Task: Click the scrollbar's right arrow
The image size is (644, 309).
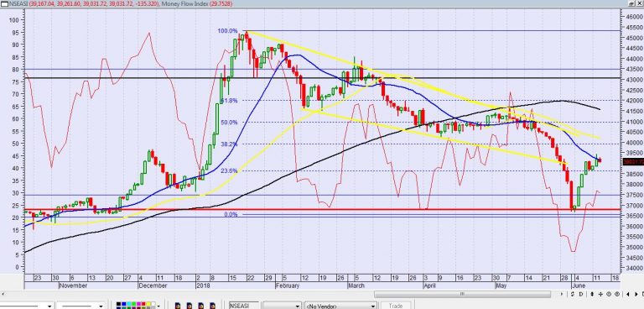Action: 562,294
